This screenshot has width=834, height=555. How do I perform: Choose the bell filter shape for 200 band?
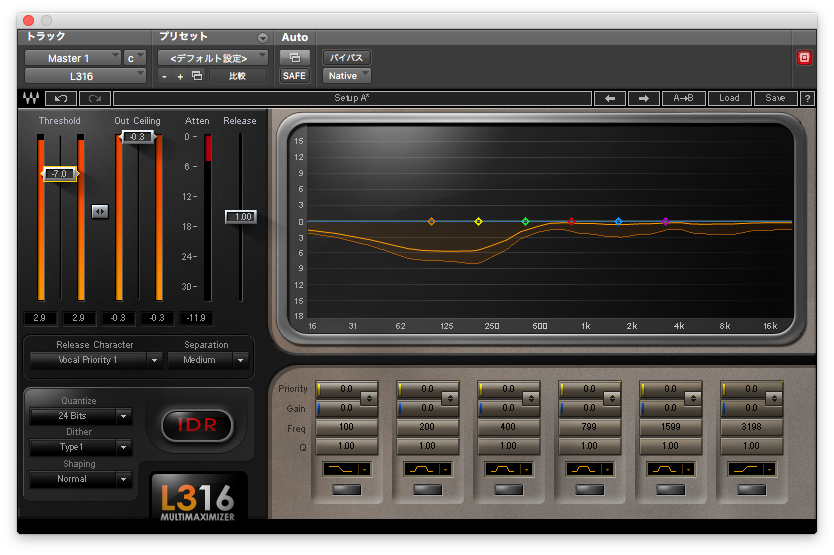(428, 469)
